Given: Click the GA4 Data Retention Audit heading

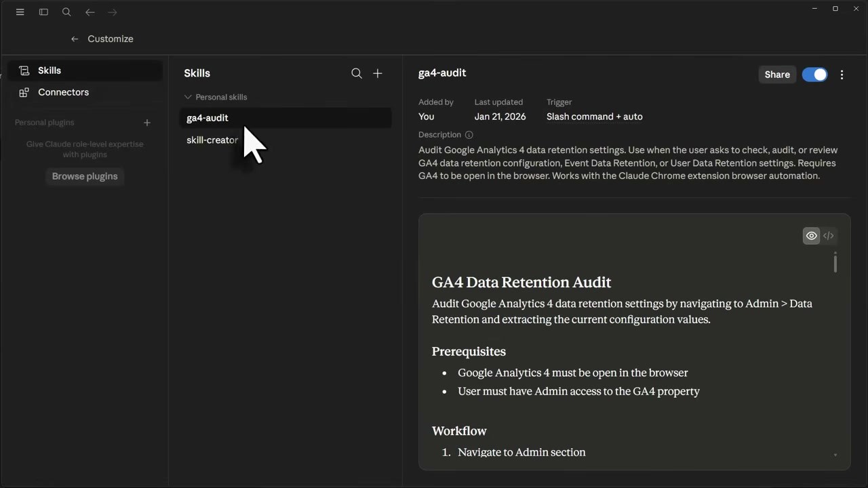Looking at the screenshot, I should click(521, 282).
